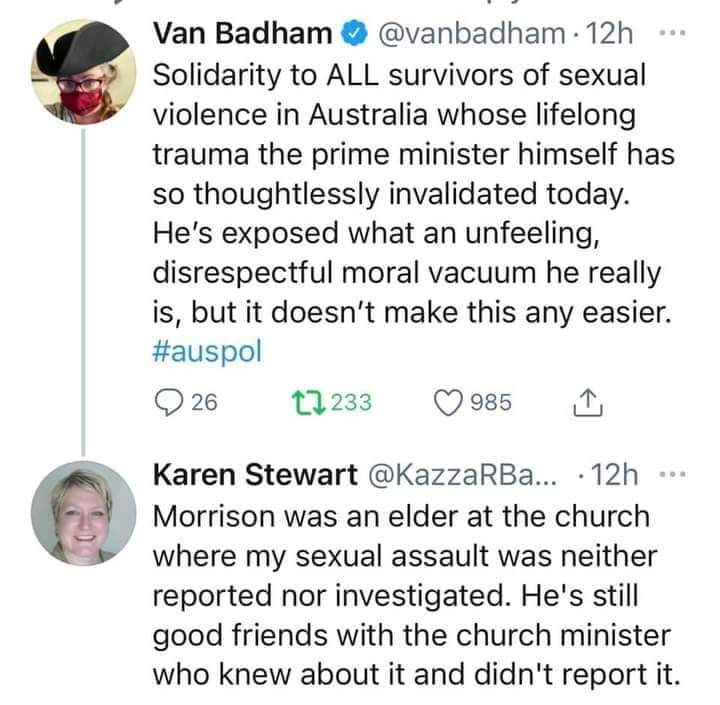Click the Karen Stewart display name

253,476
